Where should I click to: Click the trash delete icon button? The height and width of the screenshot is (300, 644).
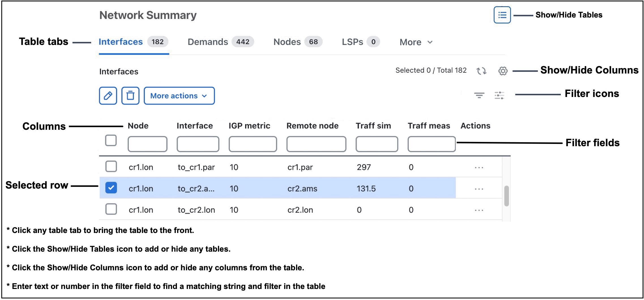[130, 96]
